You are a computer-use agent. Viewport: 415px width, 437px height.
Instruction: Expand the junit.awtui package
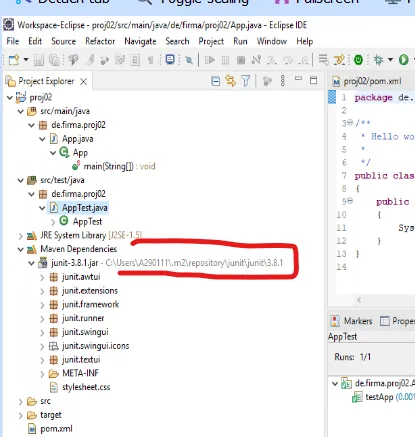(x=42, y=277)
